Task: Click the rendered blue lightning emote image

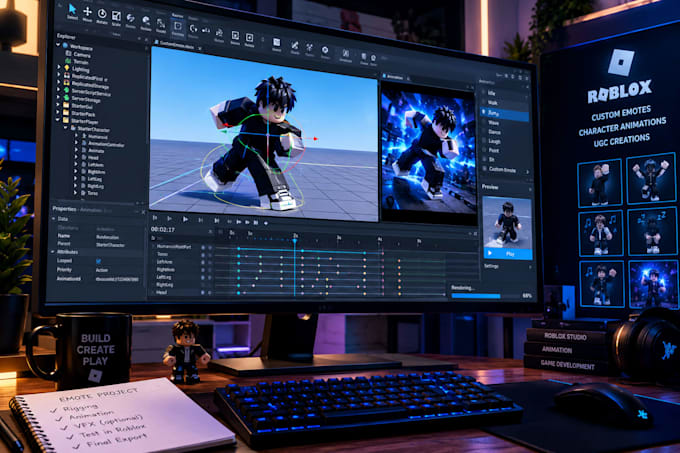Action: point(428,151)
